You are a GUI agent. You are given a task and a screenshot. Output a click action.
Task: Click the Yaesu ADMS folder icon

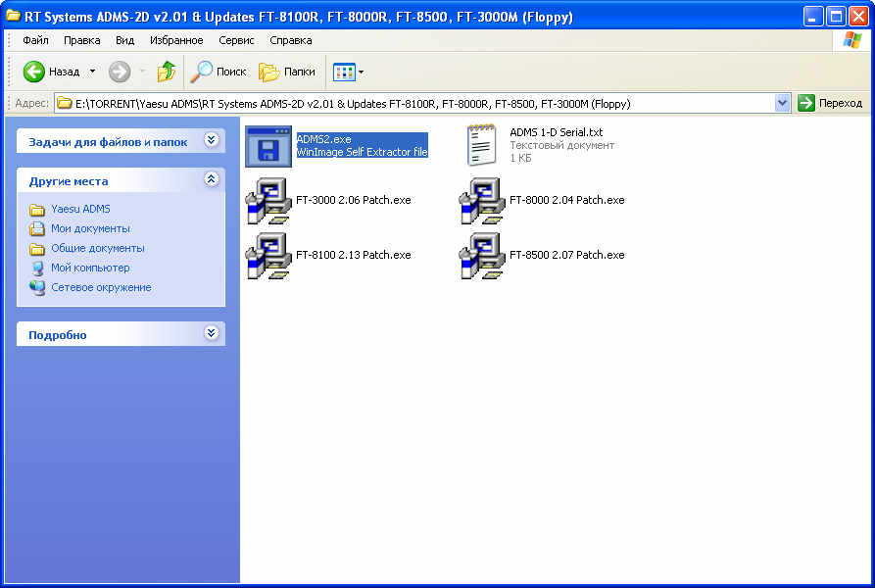point(37,210)
